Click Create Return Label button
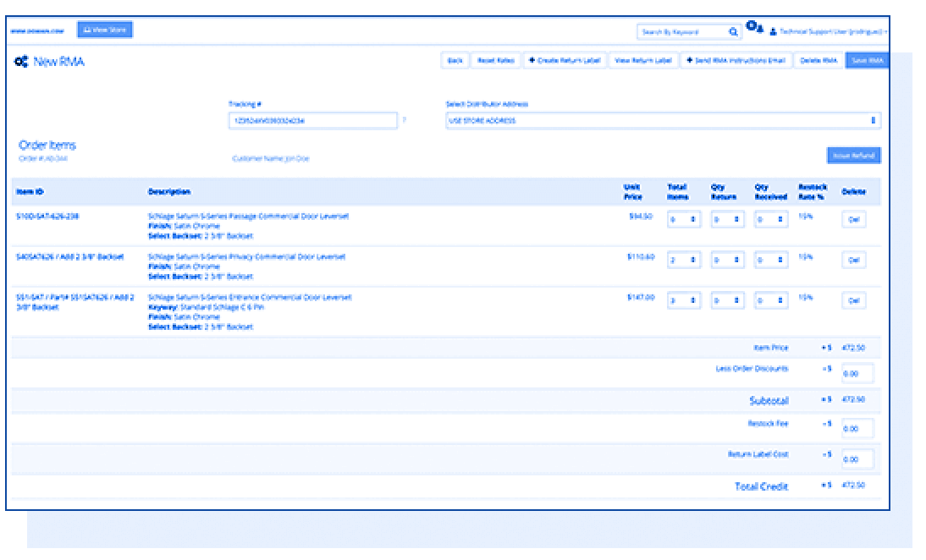This screenshot has height=560, width=926. [x=565, y=61]
